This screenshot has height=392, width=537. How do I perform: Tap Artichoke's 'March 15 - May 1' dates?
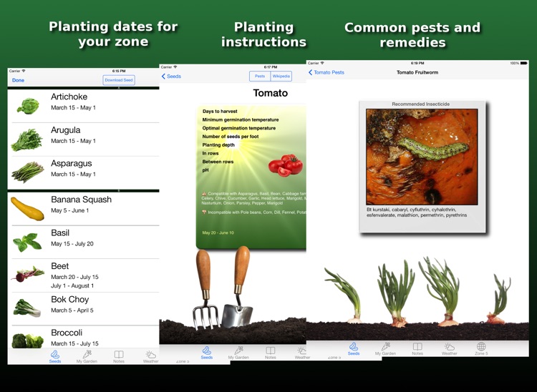tap(73, 107)
